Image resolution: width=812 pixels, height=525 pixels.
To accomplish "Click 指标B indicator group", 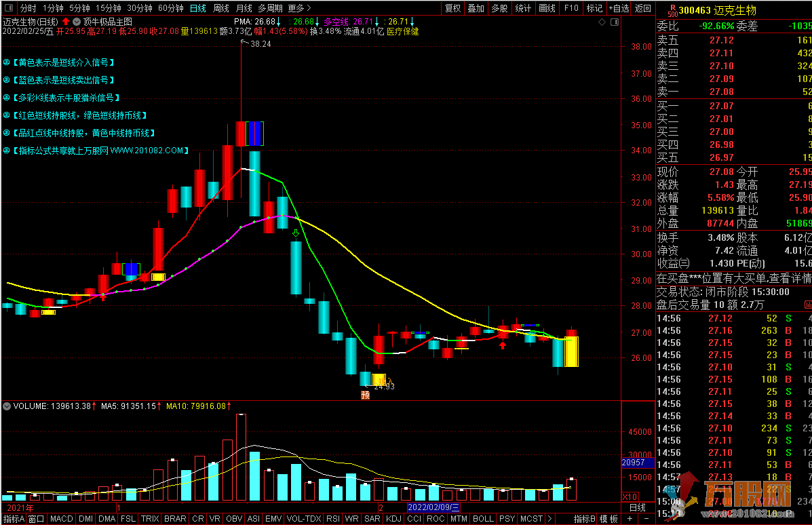I will 585,519.
